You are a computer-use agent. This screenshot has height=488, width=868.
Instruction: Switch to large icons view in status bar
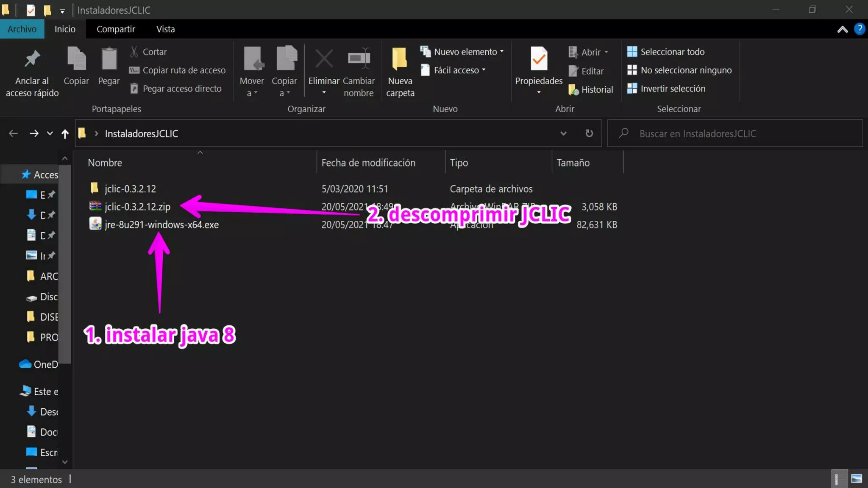(857, 479)
